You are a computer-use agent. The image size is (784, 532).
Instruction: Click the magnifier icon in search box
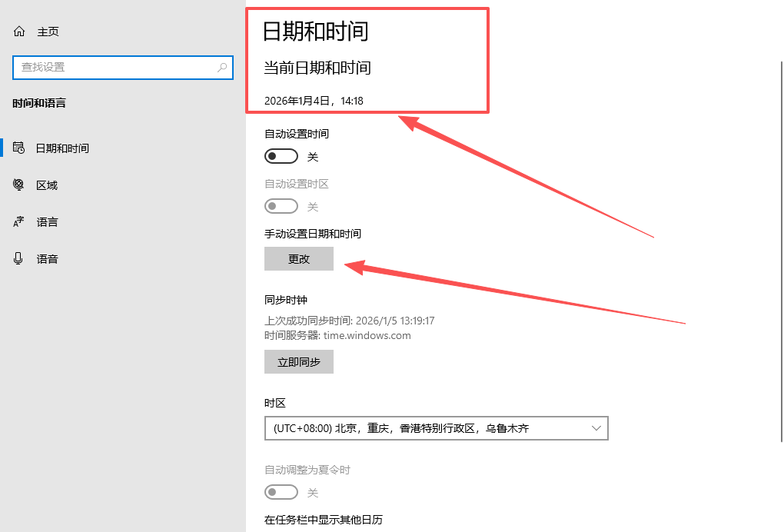point(222,68)
